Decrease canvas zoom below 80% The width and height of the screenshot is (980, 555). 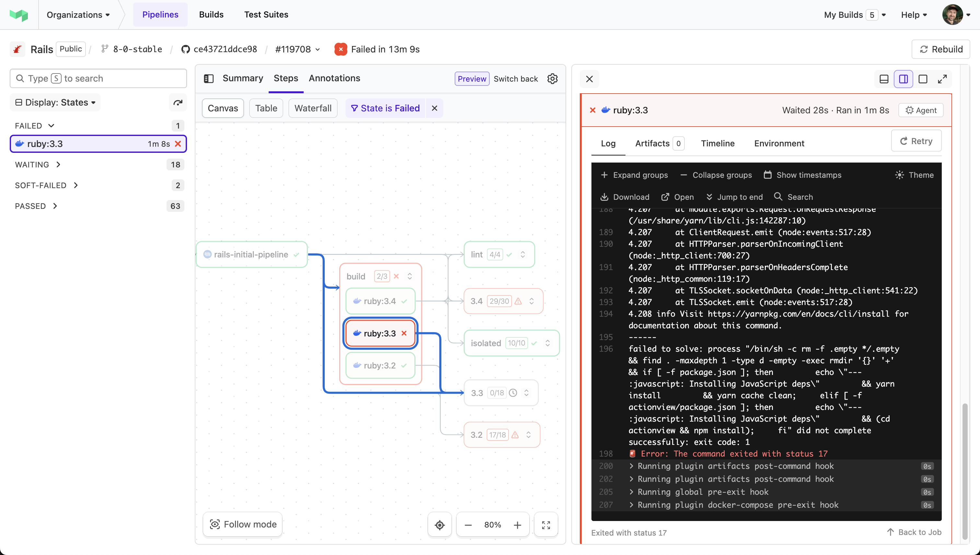coord(468,525)
